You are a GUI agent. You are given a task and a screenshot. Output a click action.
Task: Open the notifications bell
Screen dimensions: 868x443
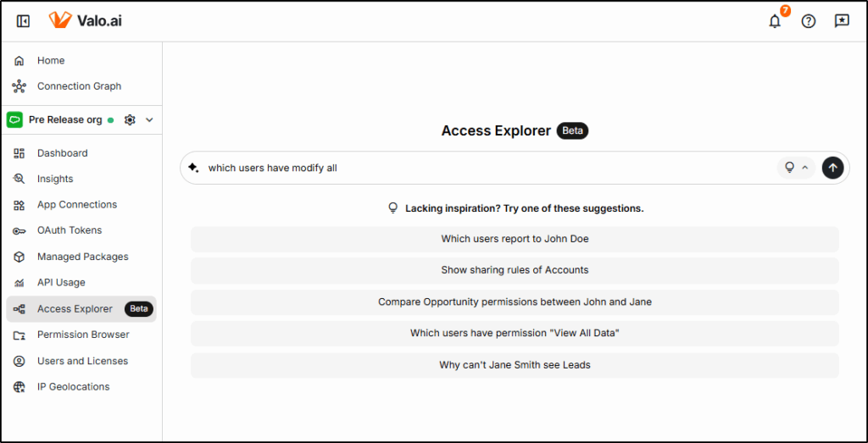[775, 21]
